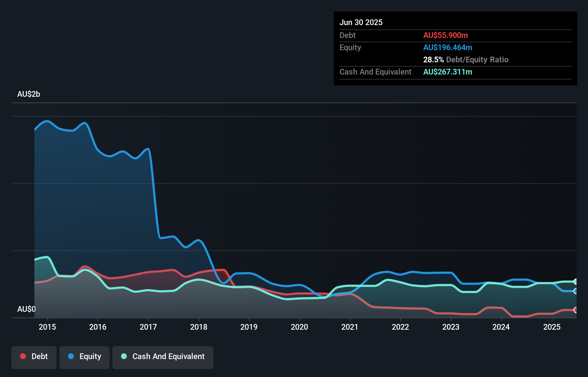Image resolution: width=588 pixels, height=377 pixels.
Task: Click the 28.5% Debt/Equity Ratio link
Action: pyautogui.click(x=466, y=59)
